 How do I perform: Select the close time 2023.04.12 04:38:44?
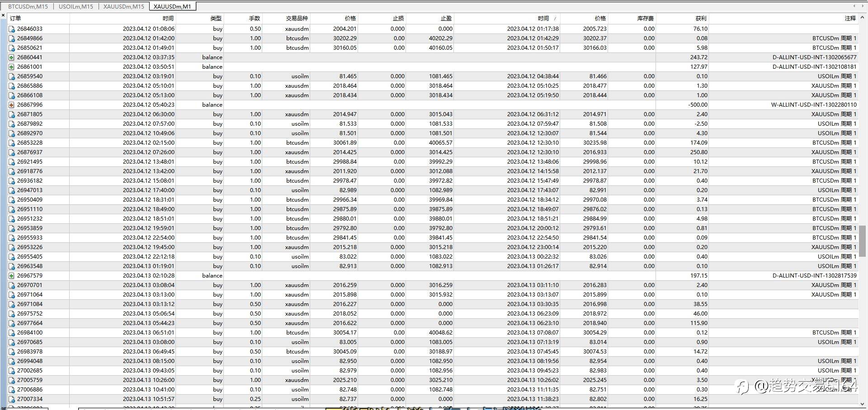[x=533, y=76]
